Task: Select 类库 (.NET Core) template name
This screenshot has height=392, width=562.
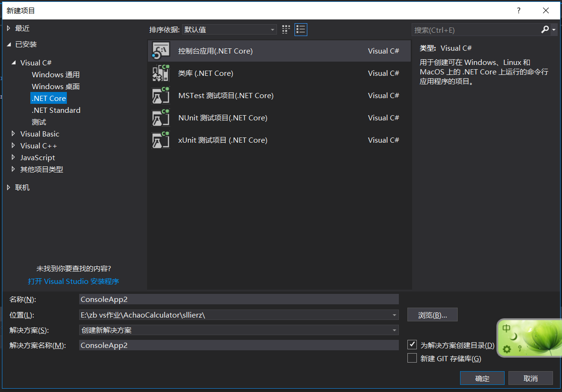Action: (x=206, y=73)
